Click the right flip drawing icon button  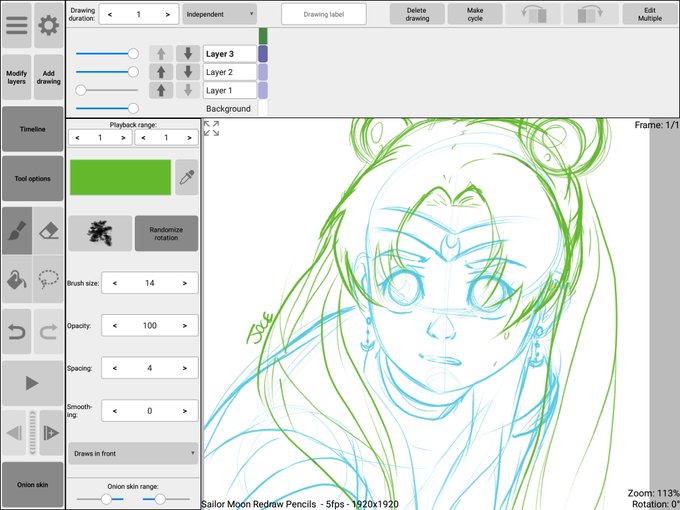coord(591,14)
